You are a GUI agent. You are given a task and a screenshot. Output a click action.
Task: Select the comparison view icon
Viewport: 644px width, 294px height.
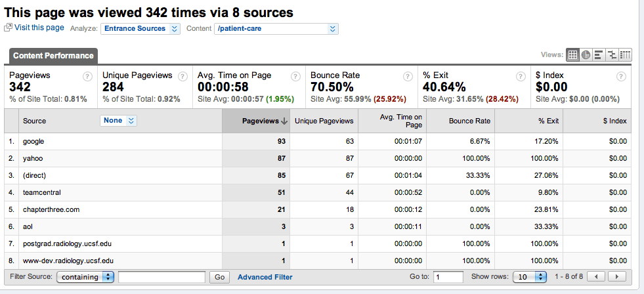pos(612,54)
